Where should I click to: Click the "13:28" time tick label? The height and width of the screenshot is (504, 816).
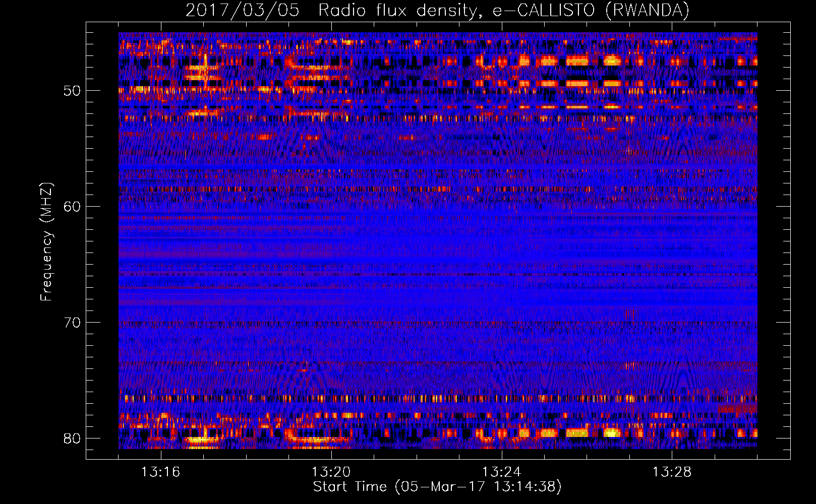[x=672, y=472]
